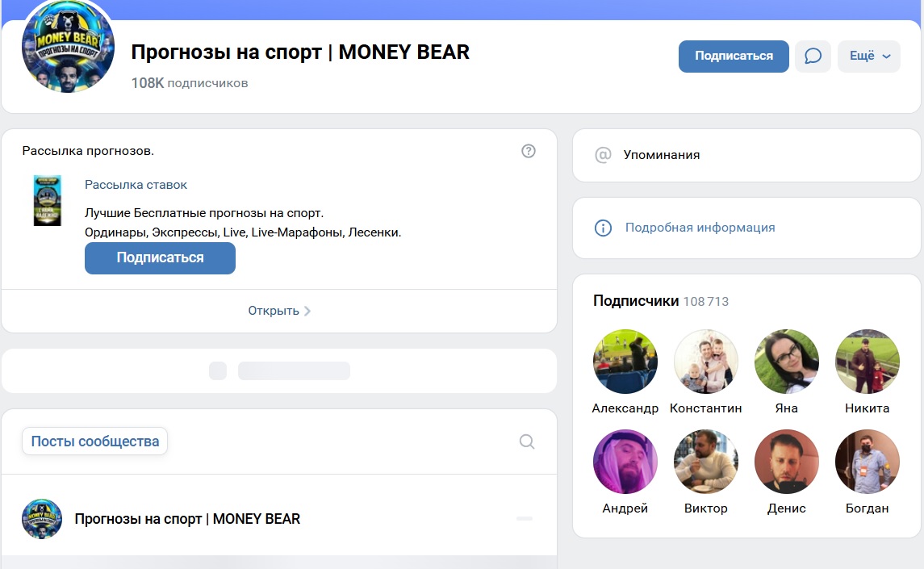Click the help question mark icon
This screenshot has width=924, height=569.
coord(529,151)
